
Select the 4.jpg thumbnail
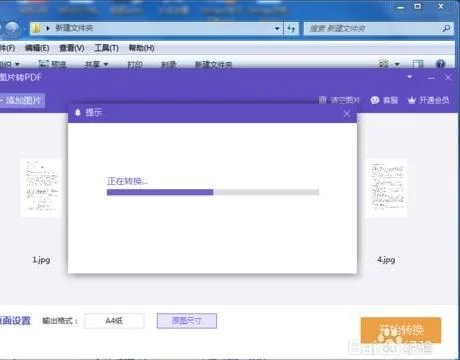point(387,188)
